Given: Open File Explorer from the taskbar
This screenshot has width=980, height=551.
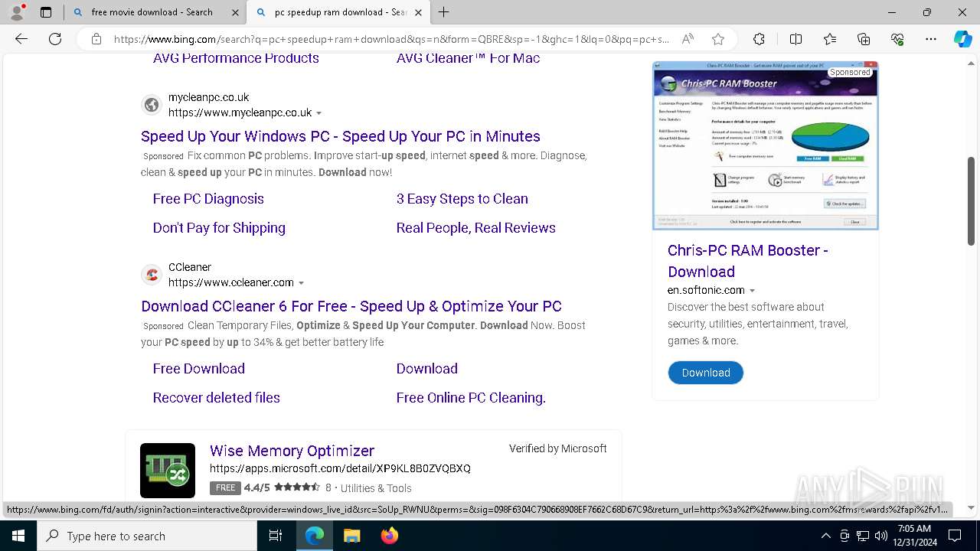Looking at the screenshot, I should coord(351,536).
